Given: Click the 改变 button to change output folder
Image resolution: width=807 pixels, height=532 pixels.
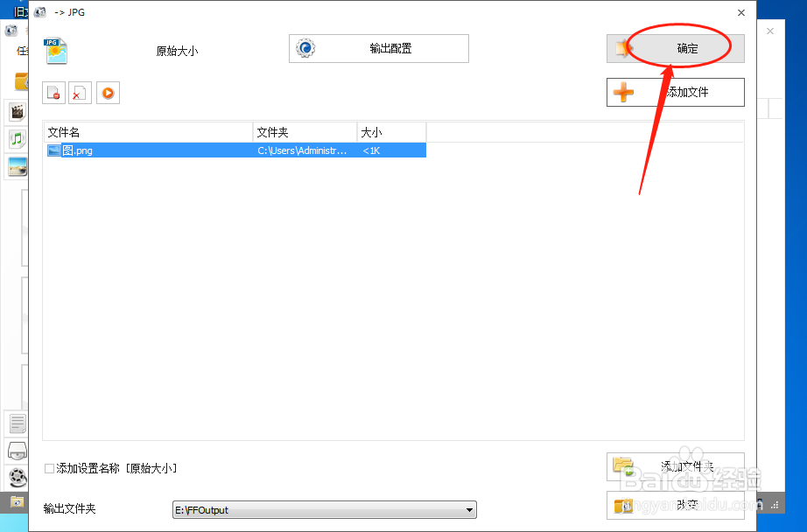Looking at the screenshot, I should pos(675,505).
